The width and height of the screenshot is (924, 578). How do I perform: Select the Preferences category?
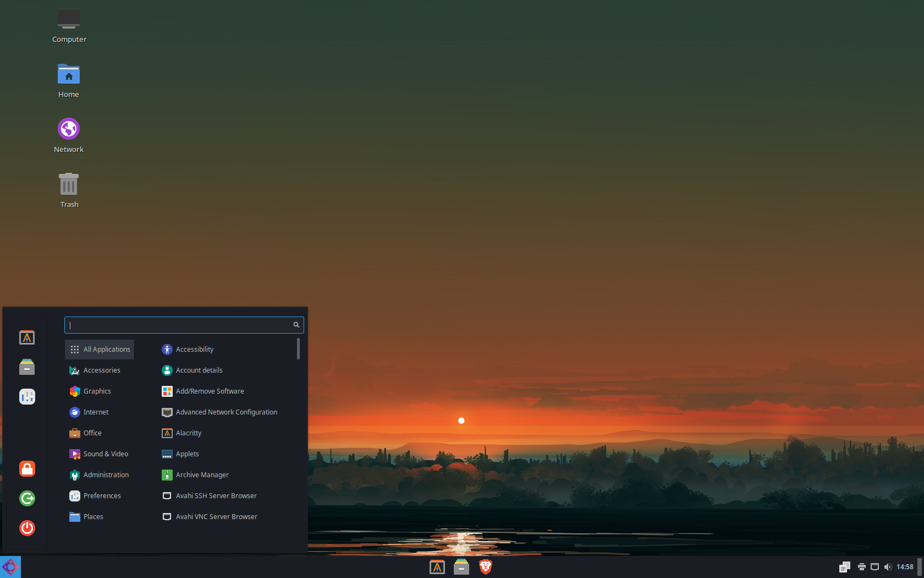click(x=100, y=496)
